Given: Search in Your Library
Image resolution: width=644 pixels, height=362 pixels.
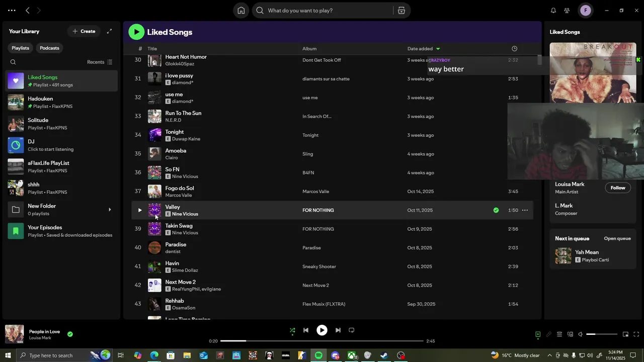Looking at the screenshot, I should pos(13,62).
